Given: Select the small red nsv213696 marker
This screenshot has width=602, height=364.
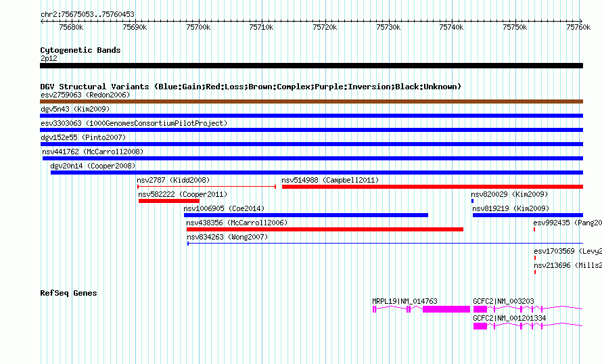Looking at the screenshot, I should 535,272.
